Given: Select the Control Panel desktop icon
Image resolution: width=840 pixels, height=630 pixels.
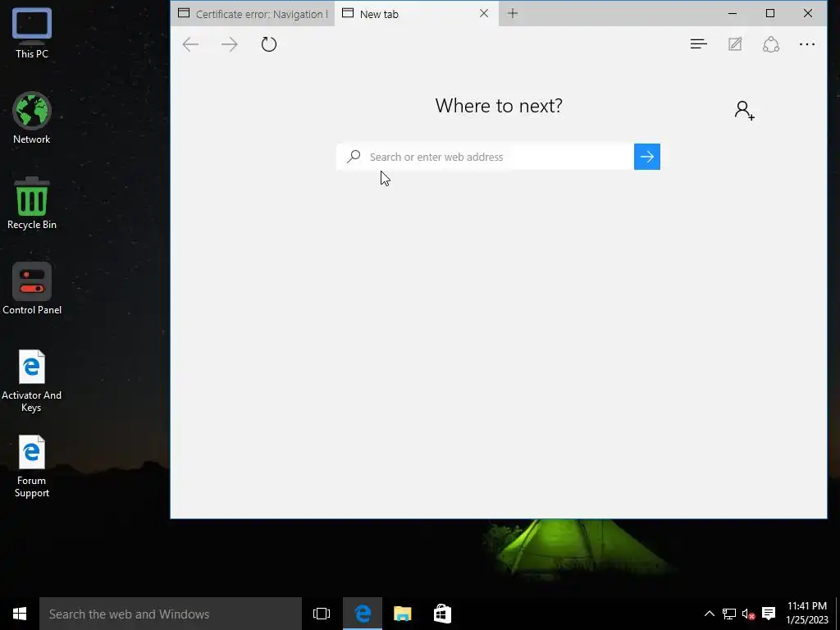Looking at the screenshot, I should coord(32,289).
